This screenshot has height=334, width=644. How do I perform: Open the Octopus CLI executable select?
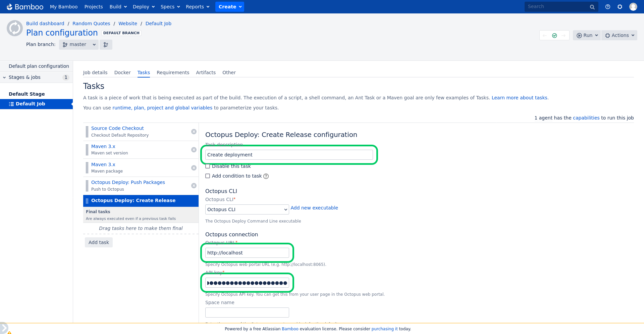coord(247,209)
